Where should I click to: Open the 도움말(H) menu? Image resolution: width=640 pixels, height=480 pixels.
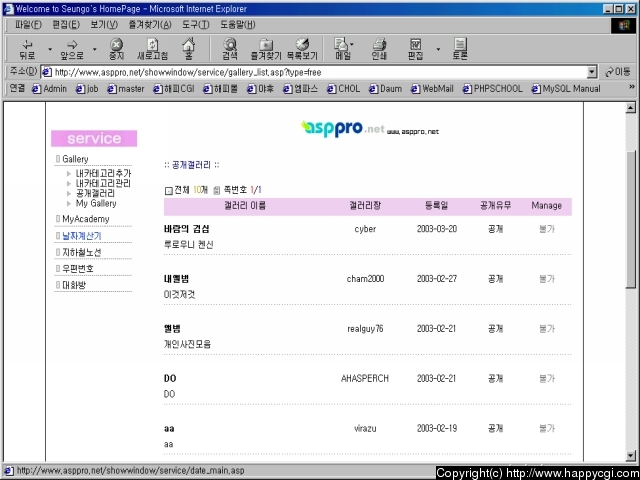point(238,25)
